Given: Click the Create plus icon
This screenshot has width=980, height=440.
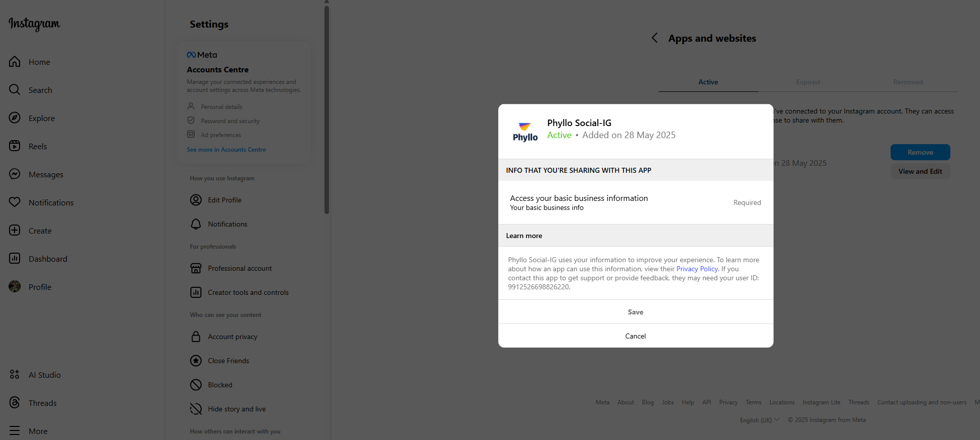Looking at the screenshot, I should [15, 231].
